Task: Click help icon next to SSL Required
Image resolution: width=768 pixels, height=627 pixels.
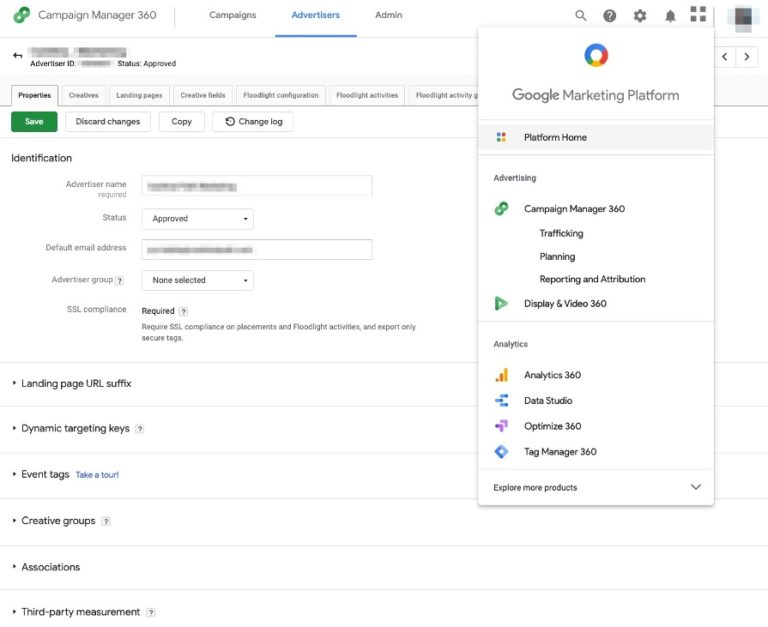Action: [183, 312]
